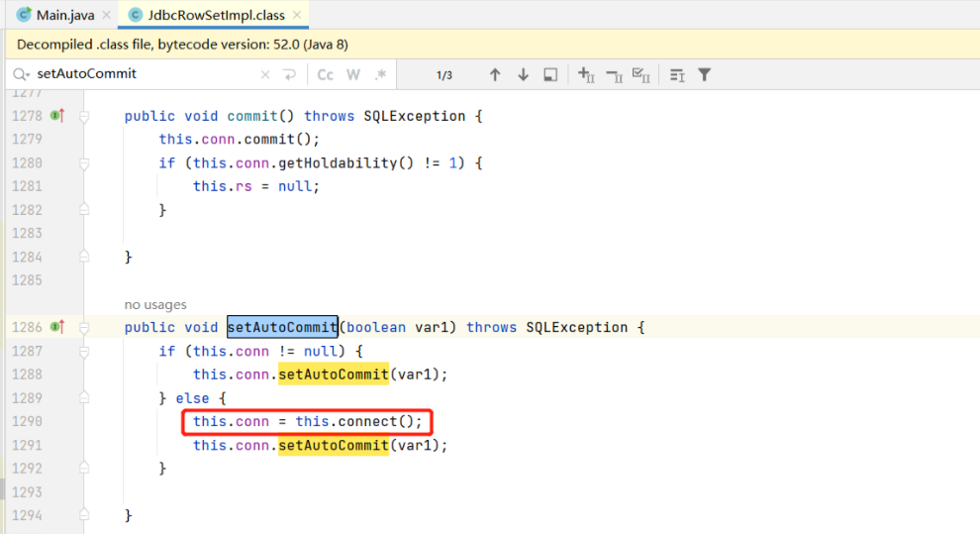The height and width of the screenshot is (534, 980).
Task: Go to previous occurrence arrow
Action: 495,75
